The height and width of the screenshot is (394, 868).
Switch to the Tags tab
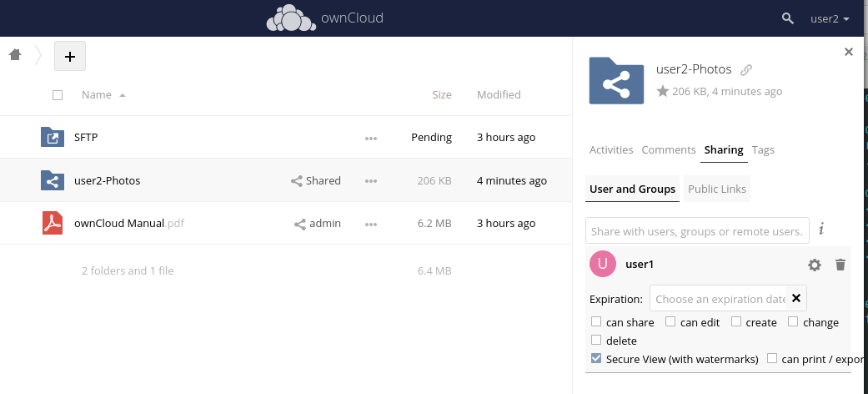pos(763,149)
